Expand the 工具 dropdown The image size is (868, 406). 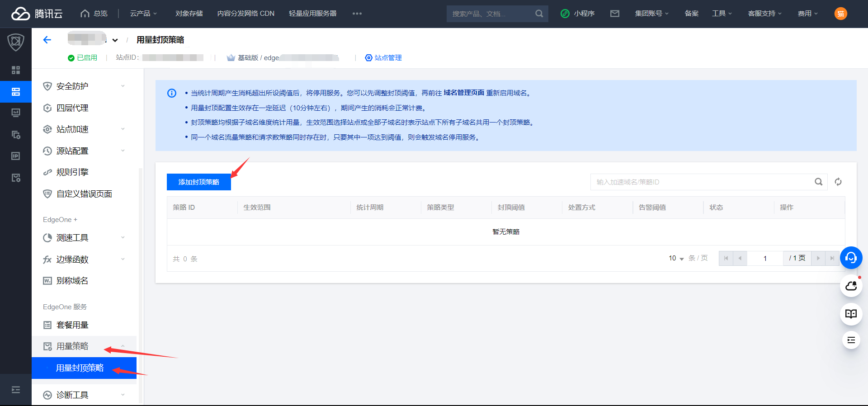pos(722,14)
